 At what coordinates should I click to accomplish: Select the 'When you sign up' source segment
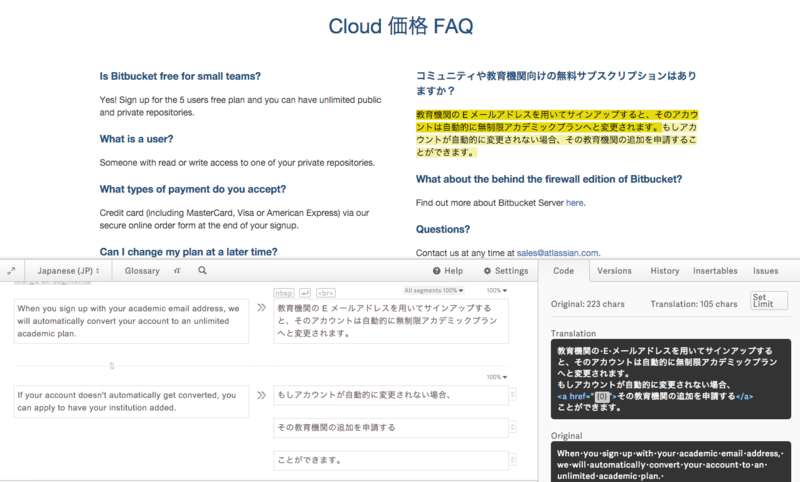click(x=131, y=321)
